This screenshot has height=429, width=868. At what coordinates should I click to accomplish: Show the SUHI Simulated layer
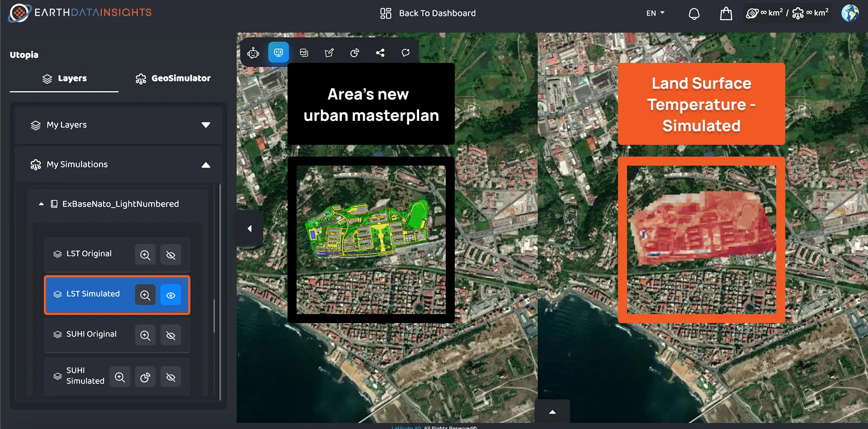(171, 376)
